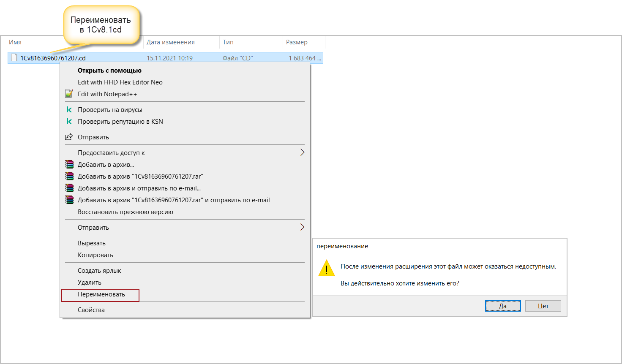Select 'Переименовать' in context menu
Viewport: 622px width, 364px height.
(101, 294)
